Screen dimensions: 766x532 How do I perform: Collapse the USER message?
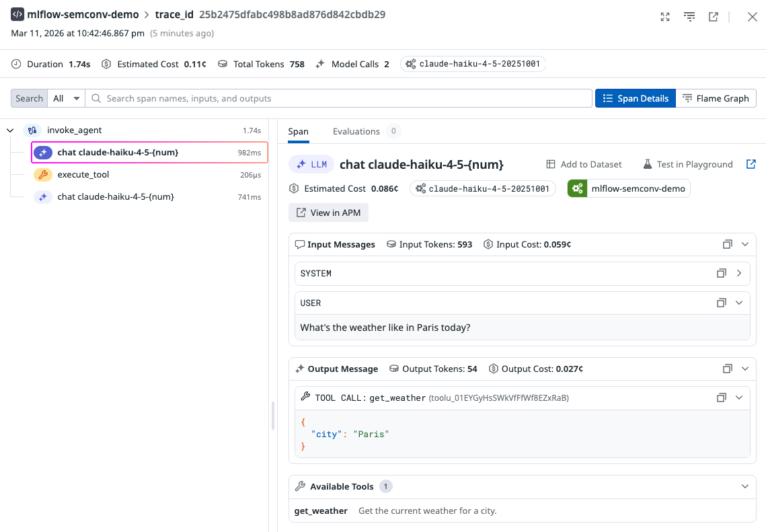pyautogui.click(x=739, y=303)
